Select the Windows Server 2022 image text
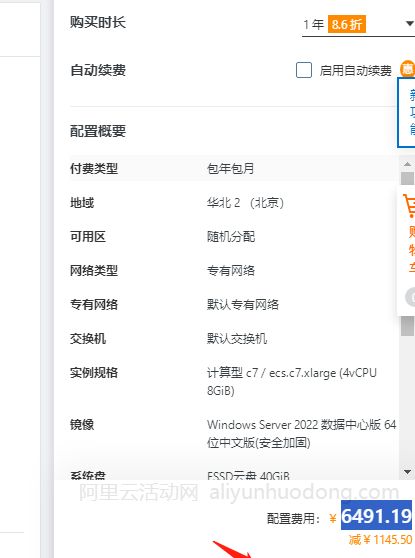This screenshot has height=558, width=415. tap(301, 433)
